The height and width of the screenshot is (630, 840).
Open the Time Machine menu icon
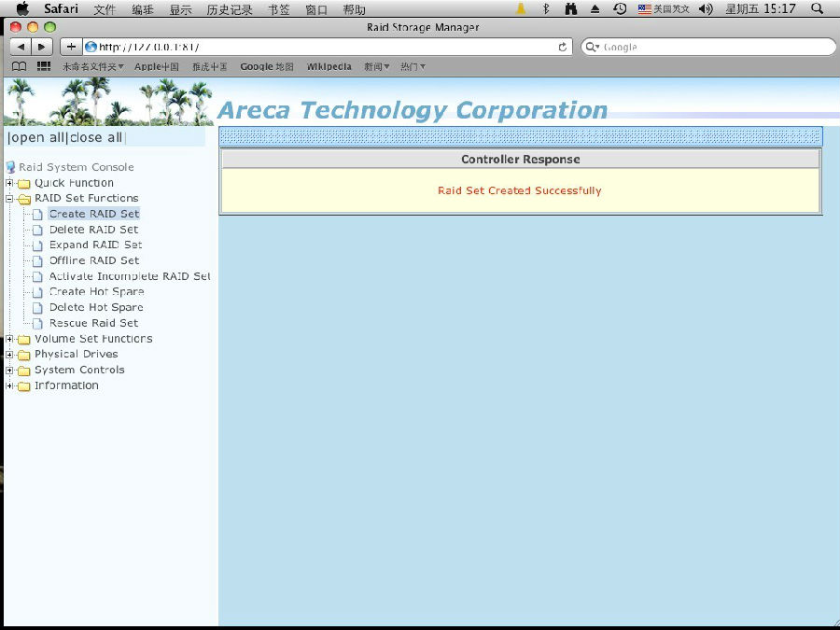tap(620, 8)
